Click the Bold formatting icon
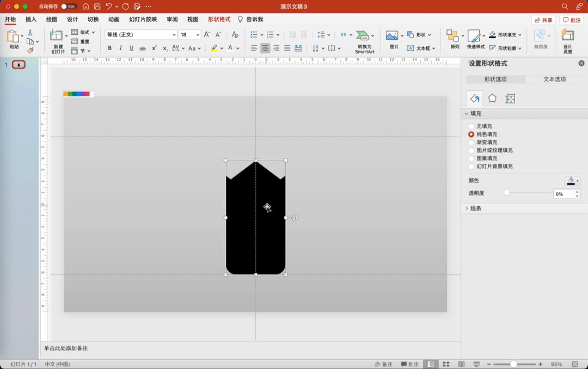588x369 pixels. pyautogui.click(x=109, y=48)
